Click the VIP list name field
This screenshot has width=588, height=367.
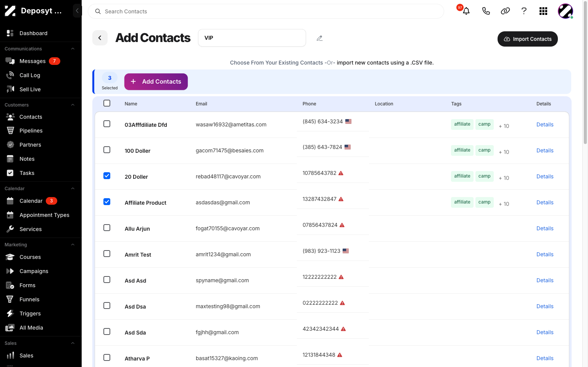(252, 38)
